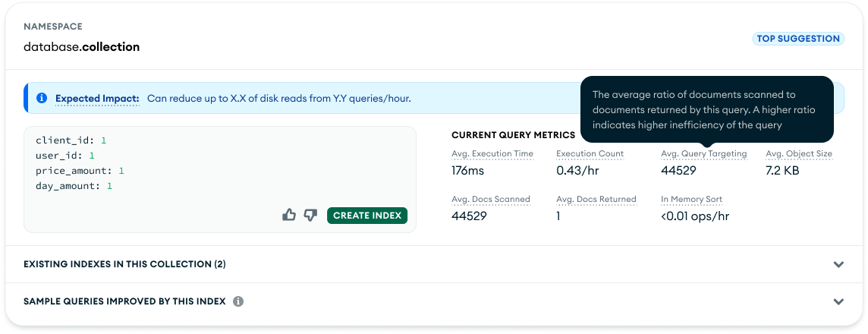The width and height of the screenshot is (868, 334).
Task: Expand Sample Queries Improved chevron
Action: pyautogui.click(x=838, y=302)
